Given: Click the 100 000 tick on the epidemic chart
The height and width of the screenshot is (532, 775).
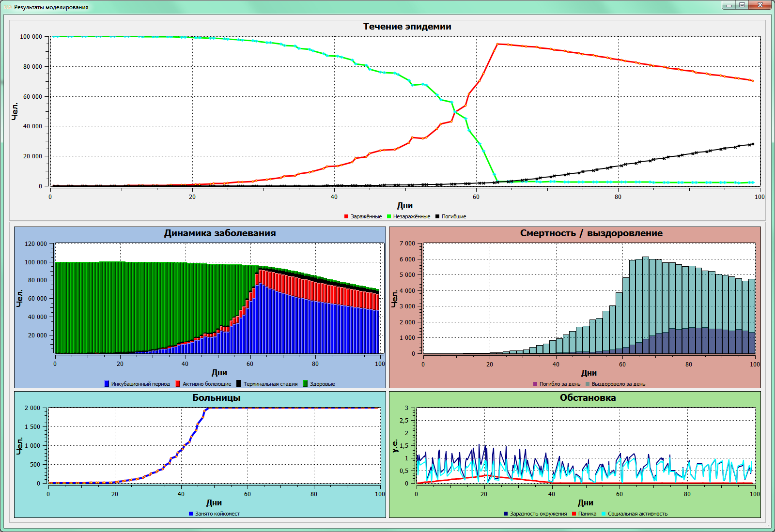Looking at the screenshot, I should point(31,37).
